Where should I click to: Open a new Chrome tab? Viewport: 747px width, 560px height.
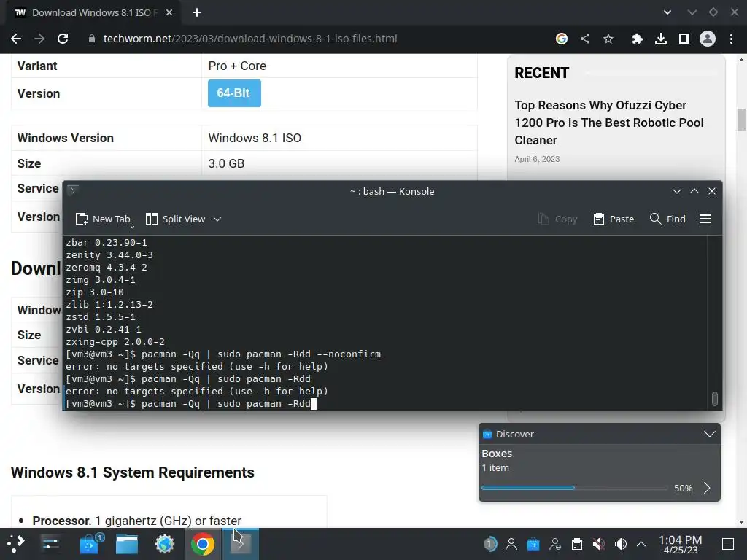(x=197, y=13)
